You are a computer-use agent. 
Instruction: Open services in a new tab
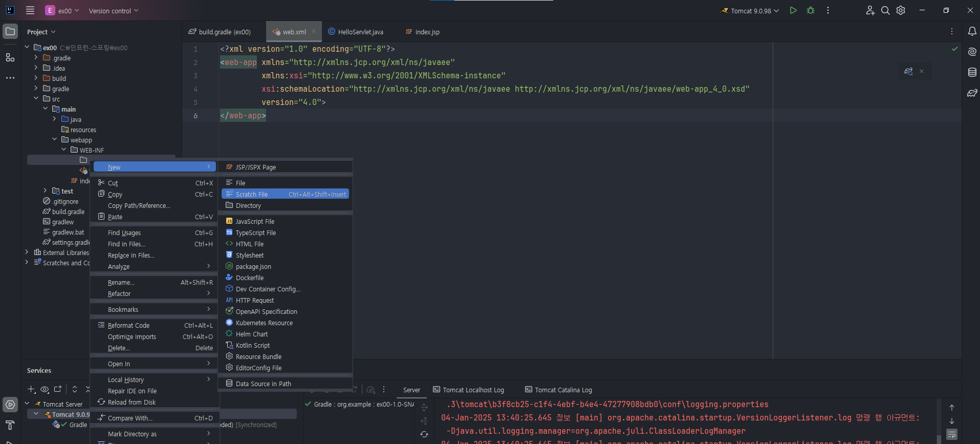(x=58, y=389)
